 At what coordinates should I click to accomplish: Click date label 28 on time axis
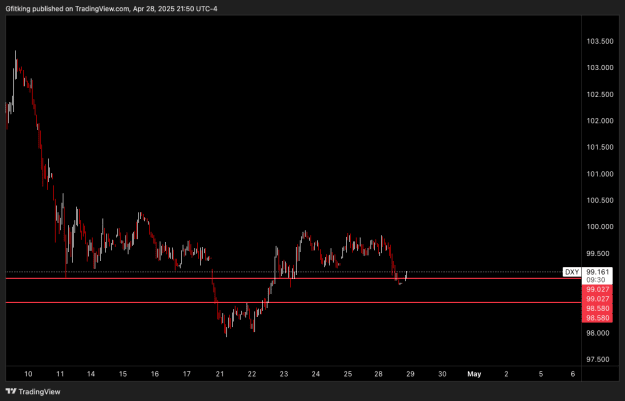tap(378, 374)
